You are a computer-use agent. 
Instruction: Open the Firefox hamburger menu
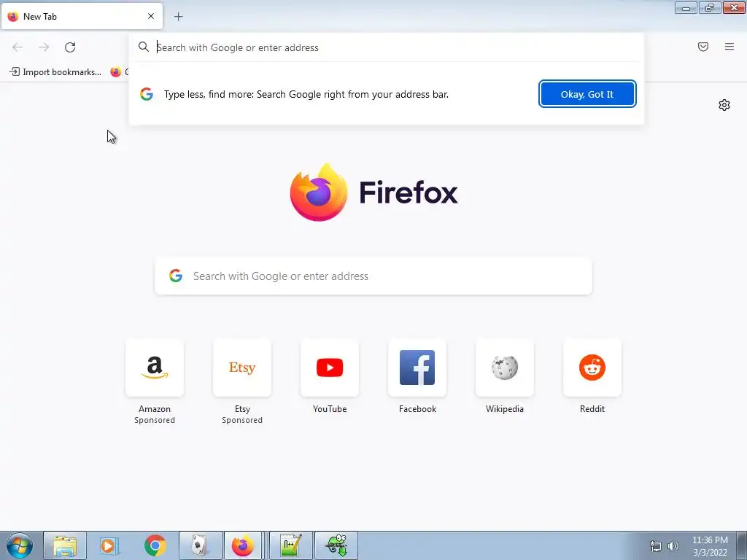tap(729, 47)
